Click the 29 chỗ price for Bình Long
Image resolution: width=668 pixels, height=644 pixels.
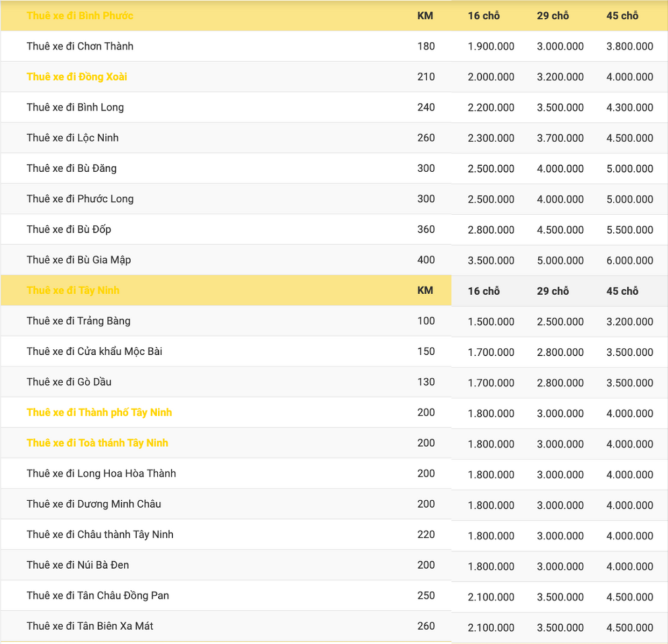[560, 107]
